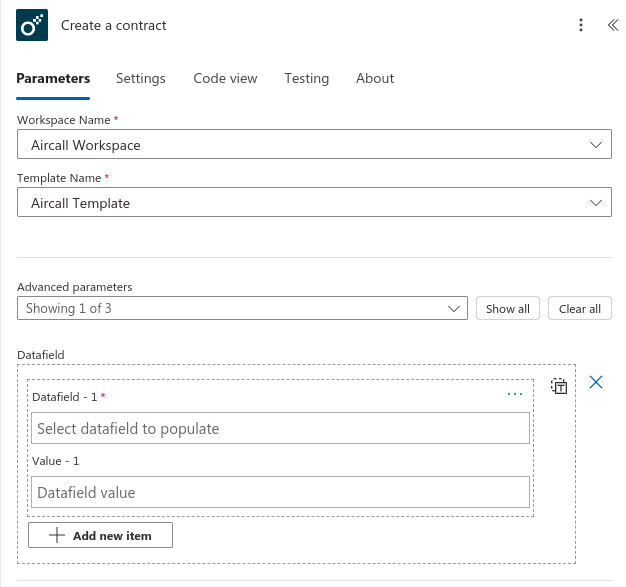This screenshot has width=626, height=587.
Task: Switch to the Parameters tab
Action: tap(53, 79)
